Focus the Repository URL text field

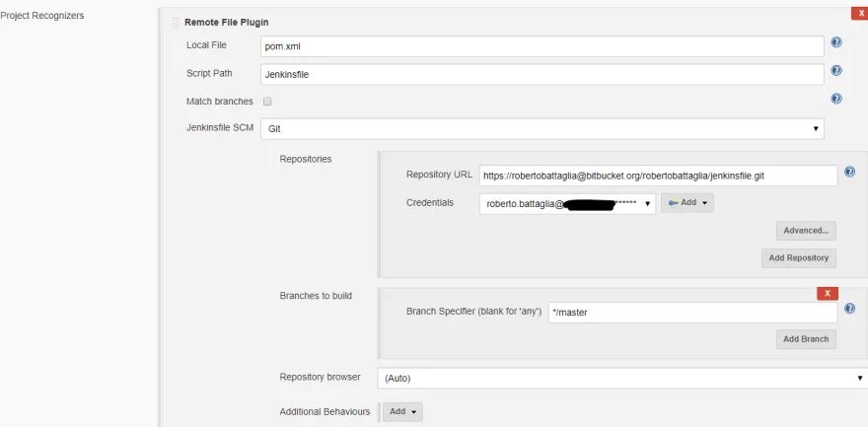pos(658,176)
